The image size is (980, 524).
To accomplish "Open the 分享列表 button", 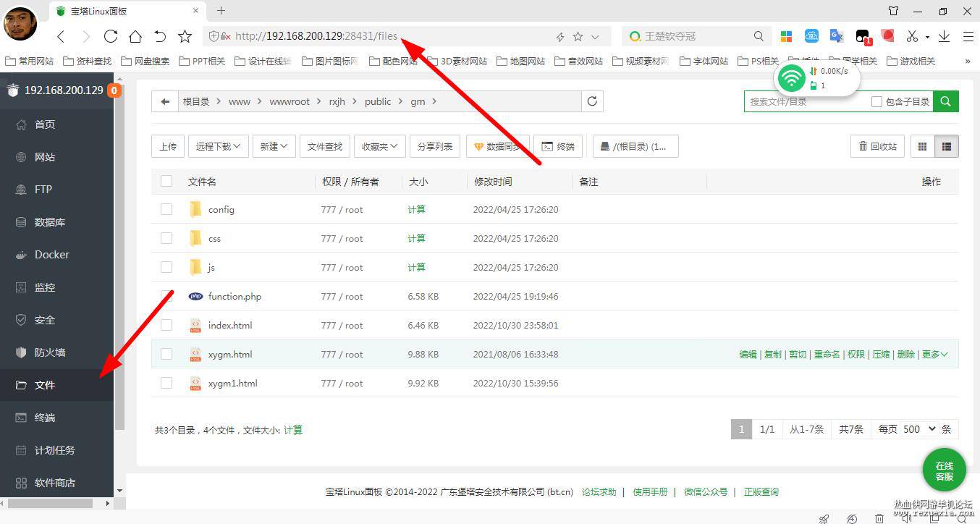I will [x=435, y=146].
